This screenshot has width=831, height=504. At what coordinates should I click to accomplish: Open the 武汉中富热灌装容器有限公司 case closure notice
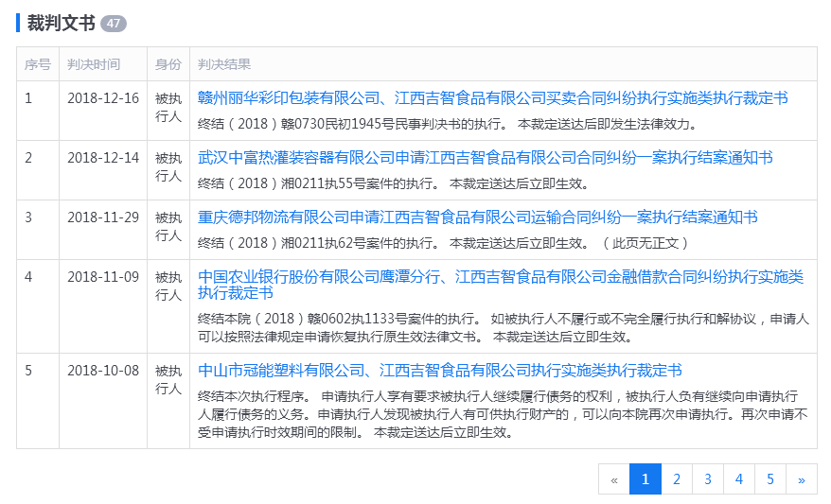click(485, 158)
